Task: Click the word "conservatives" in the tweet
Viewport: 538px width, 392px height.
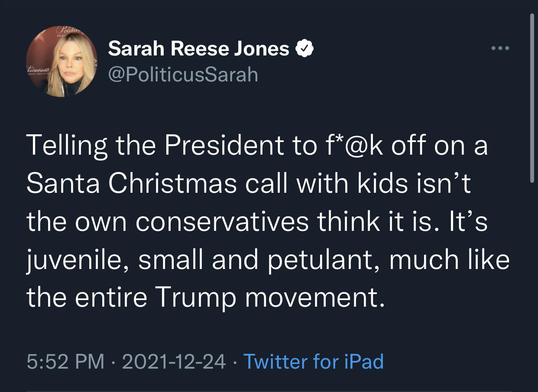Action: pyautogui.click(x=222, y=221)
